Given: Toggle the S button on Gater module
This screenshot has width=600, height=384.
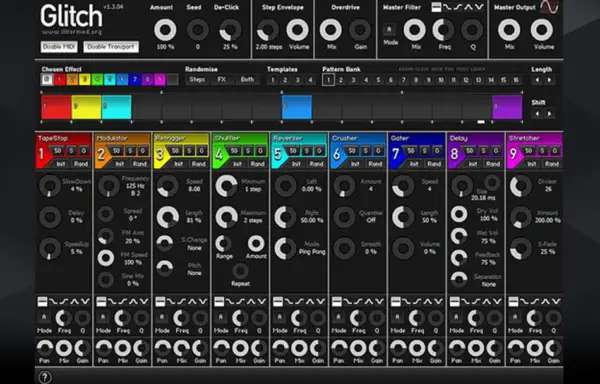Looking at the screenshot, I should pyautogui.click(x=425, y=151).
